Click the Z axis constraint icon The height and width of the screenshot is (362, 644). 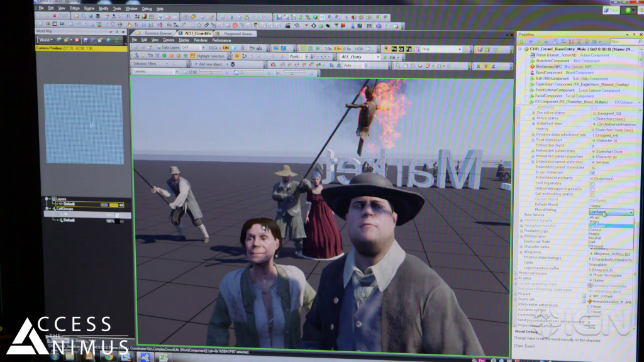[494, 65]
